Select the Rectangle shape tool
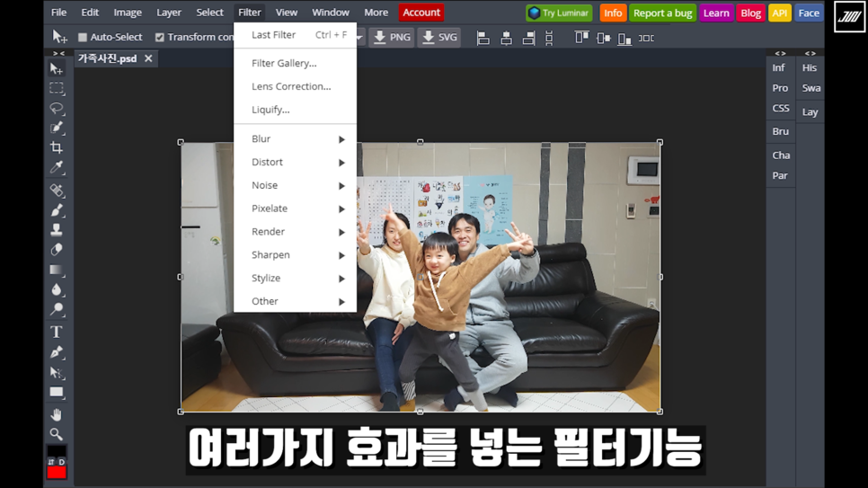Image resolution: width=868 pixels, height=488 pixels. pos(57,392)
